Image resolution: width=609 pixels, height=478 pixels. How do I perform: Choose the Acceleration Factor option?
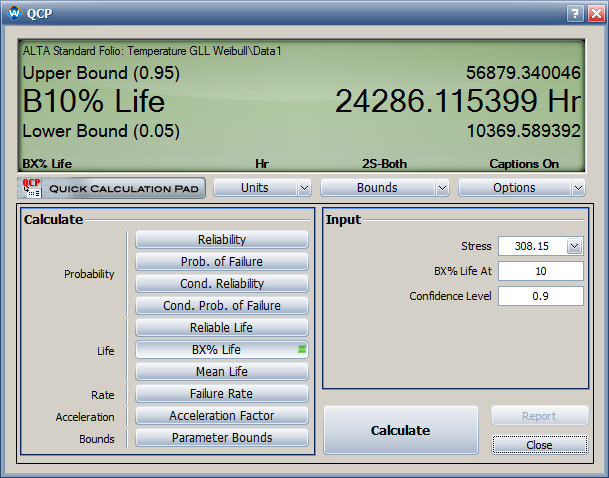(x=221, y=416)
